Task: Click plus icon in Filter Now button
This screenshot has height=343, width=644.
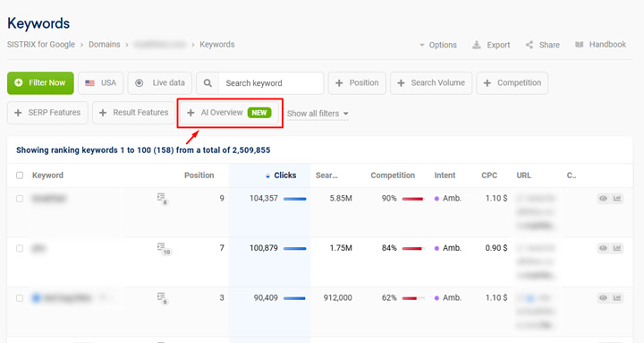Action: tap(19, 82)
